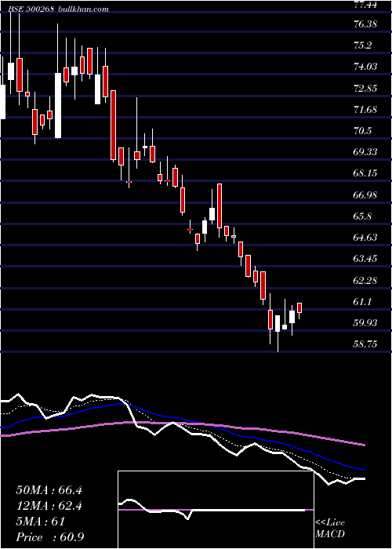Click the 5MA : 61 readout

point(41,522)
